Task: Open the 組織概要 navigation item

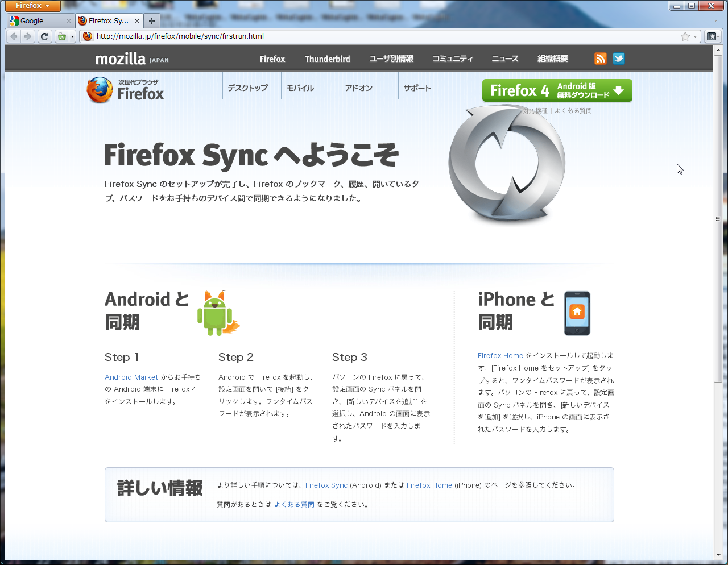Action: click(553, 59)
